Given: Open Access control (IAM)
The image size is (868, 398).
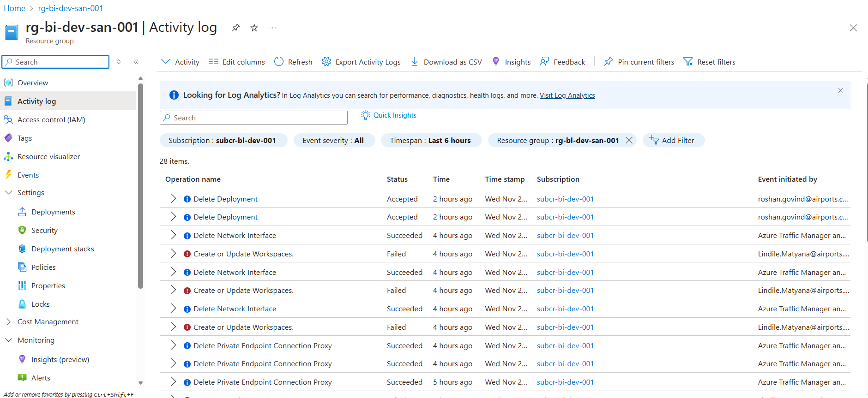Looking at the screenshot, I should point(68,119).
